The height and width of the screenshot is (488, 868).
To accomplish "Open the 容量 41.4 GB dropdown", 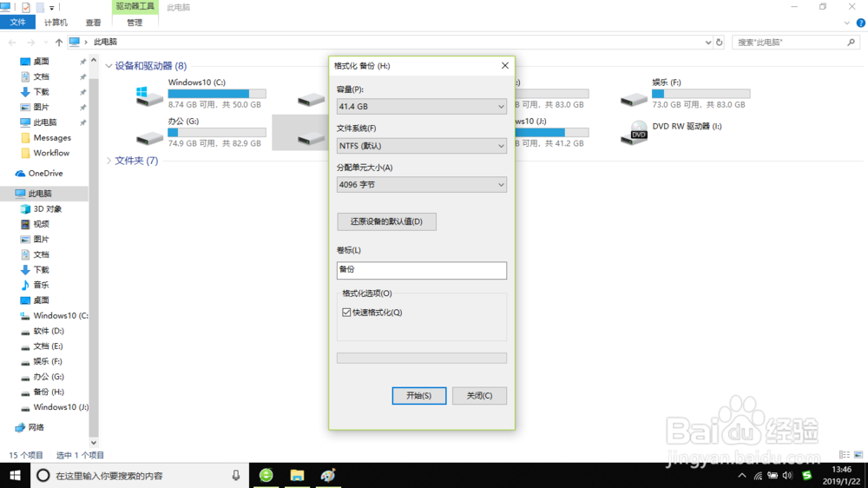I will tap(421, 106).
